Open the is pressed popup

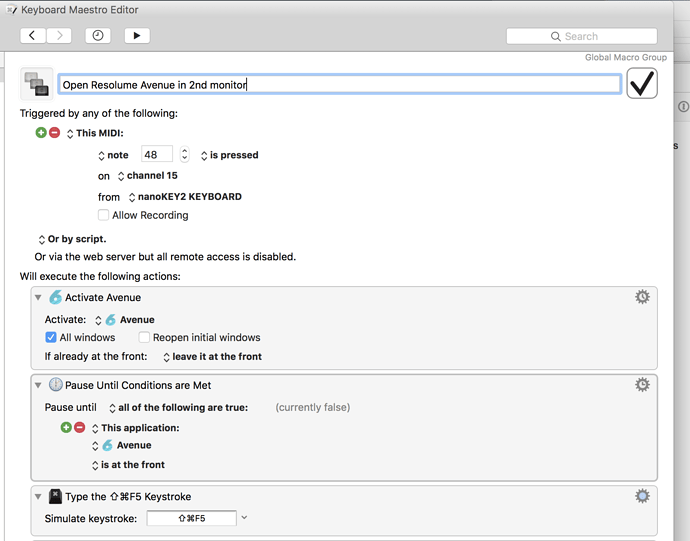coord(230,155)
